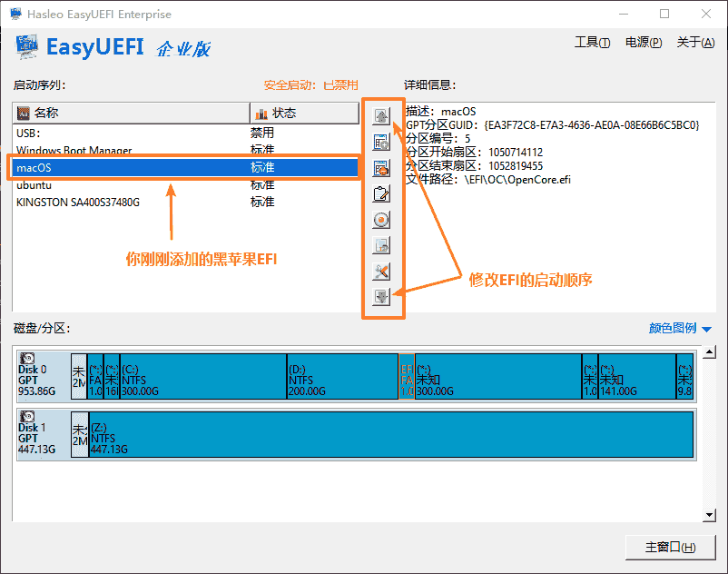Click the round red record-style toolbar icon
728x574 pixels.
[x=382, y=220]
